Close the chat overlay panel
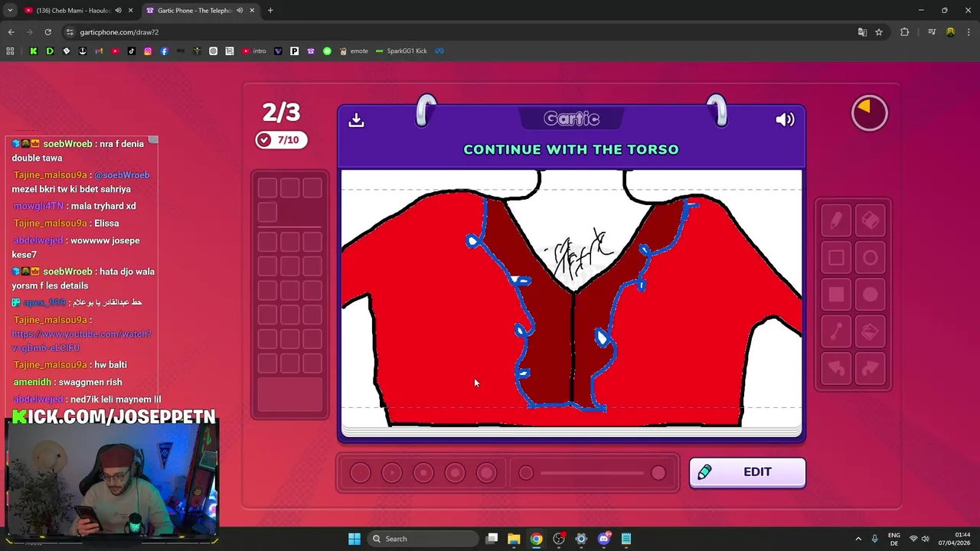This screenshot has width=980, height=551. pos(153,139)
